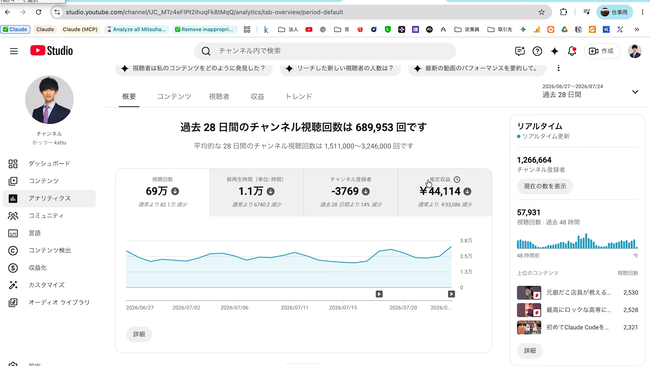
Task: Select アナリティクス in the sidebar
Action: pos(49,199)
